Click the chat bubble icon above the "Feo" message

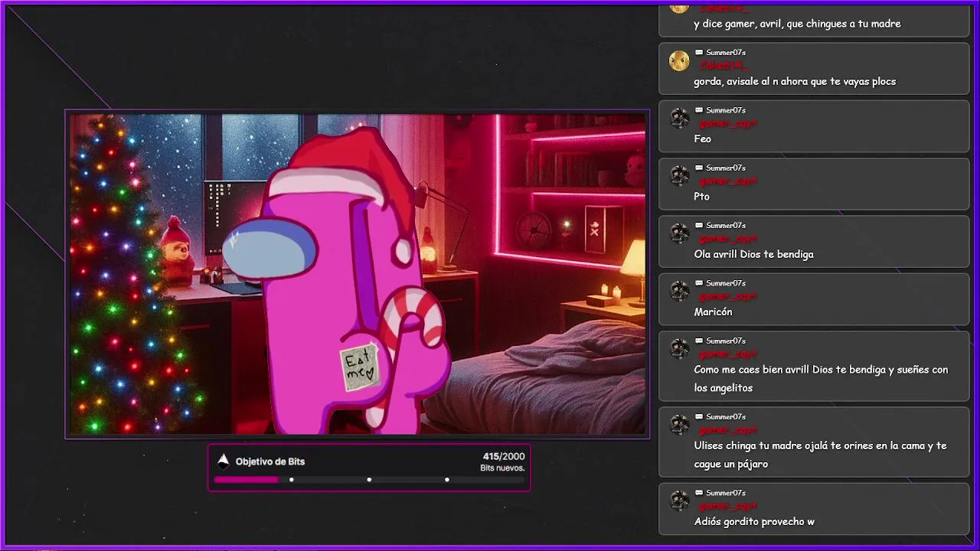coord(699,110)
